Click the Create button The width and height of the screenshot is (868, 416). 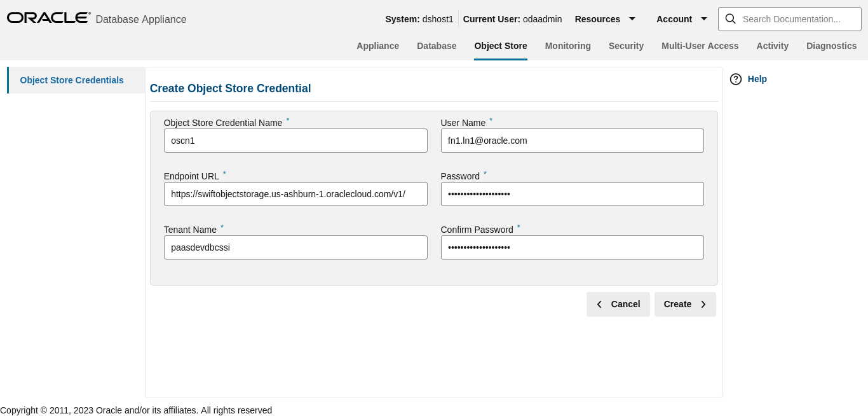tap(685, 304)
